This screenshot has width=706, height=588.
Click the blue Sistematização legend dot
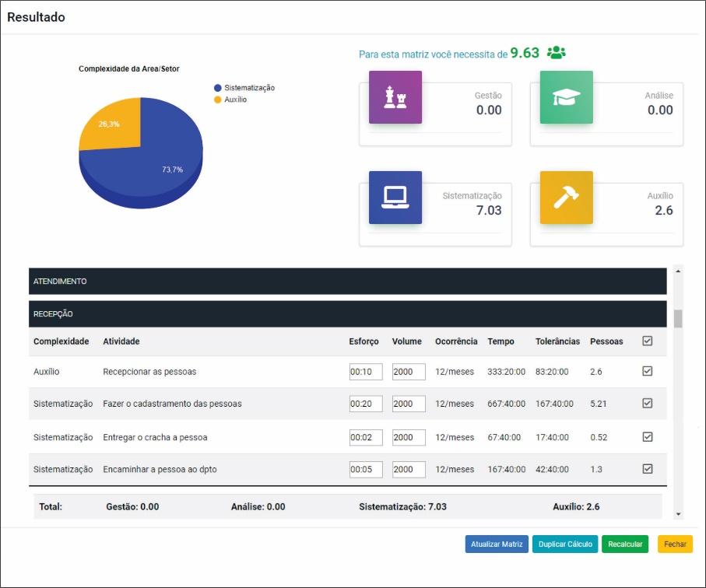(218, 88)
